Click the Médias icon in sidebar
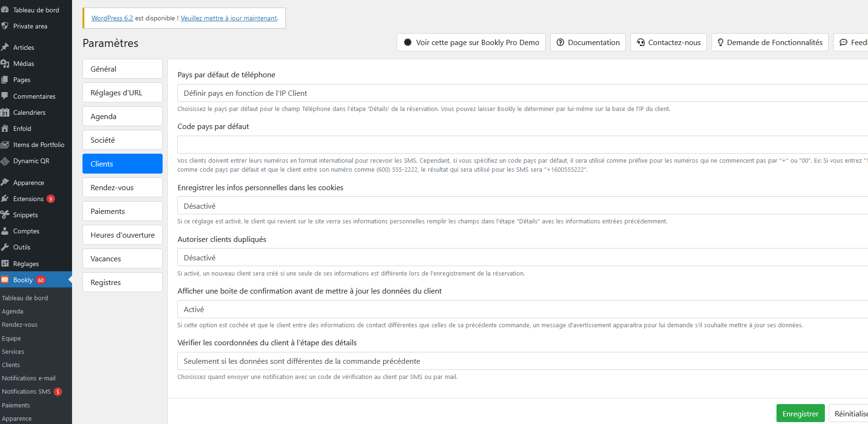 [5, 63]
